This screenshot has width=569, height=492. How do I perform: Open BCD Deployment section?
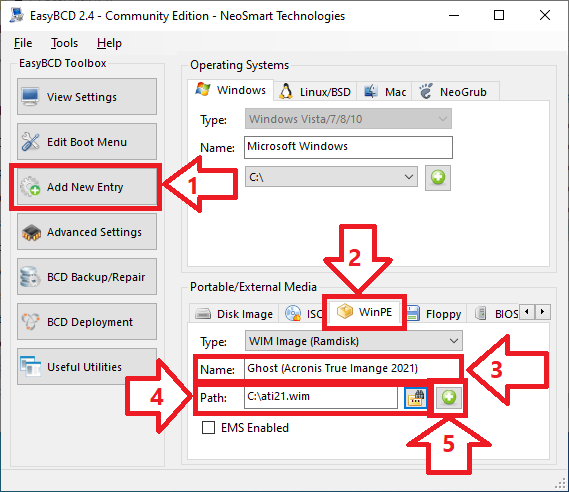coord(87,322)
